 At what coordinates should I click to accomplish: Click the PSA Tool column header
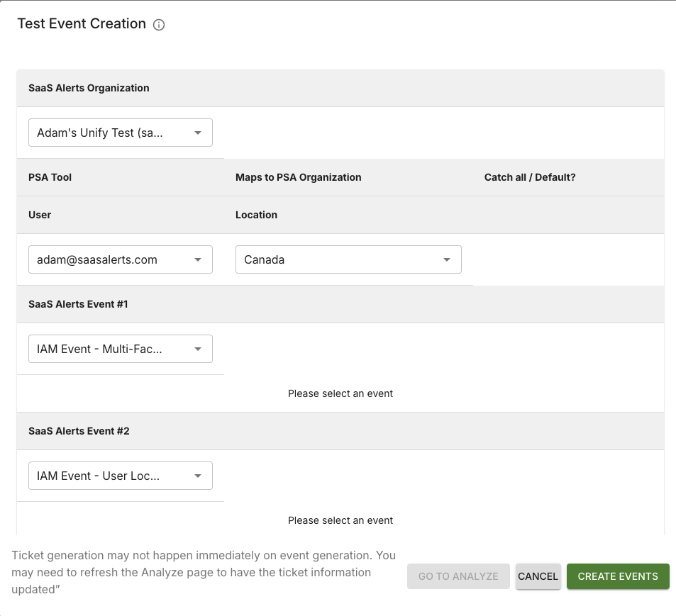click(x=50, y=177)
